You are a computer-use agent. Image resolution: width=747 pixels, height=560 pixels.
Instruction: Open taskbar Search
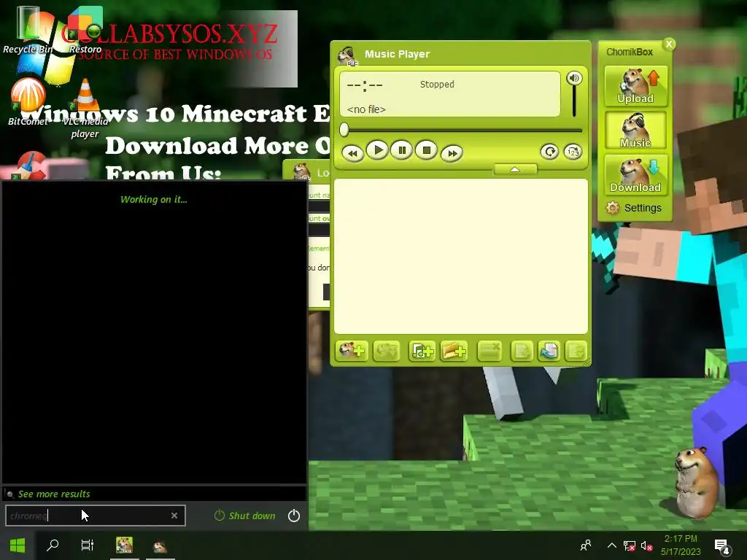(x=53, y=545)
